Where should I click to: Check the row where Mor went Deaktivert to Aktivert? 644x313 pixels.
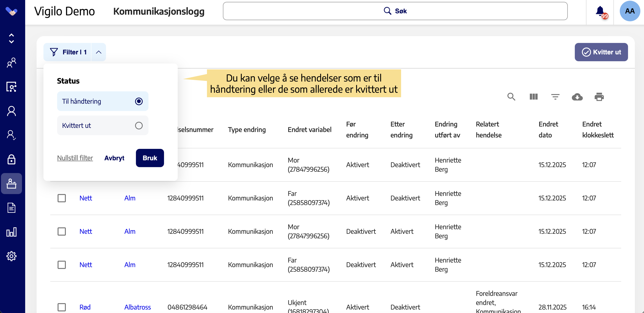pyautogui.click(x=62, y=231)
